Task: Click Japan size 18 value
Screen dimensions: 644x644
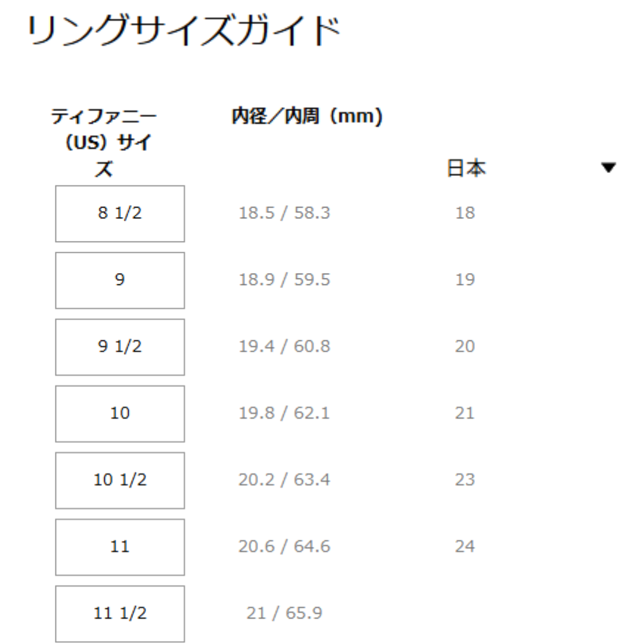Action: (x=465, y=213)
